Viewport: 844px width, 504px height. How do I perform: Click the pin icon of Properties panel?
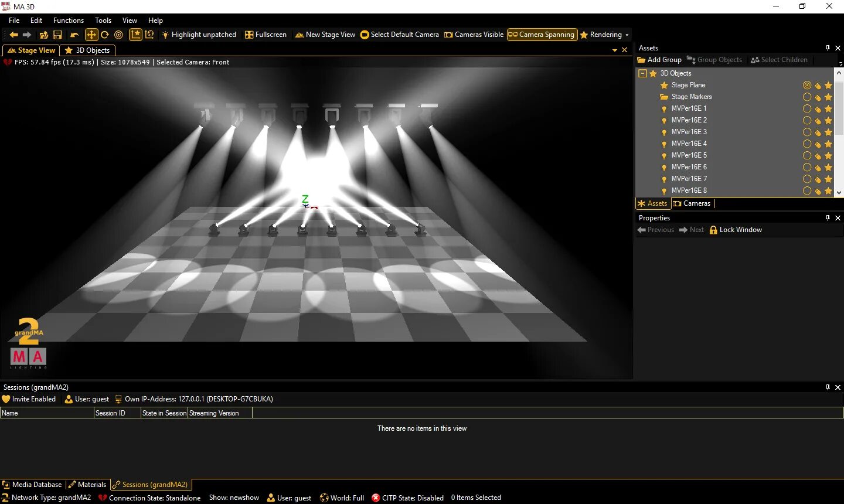point(828,218)
